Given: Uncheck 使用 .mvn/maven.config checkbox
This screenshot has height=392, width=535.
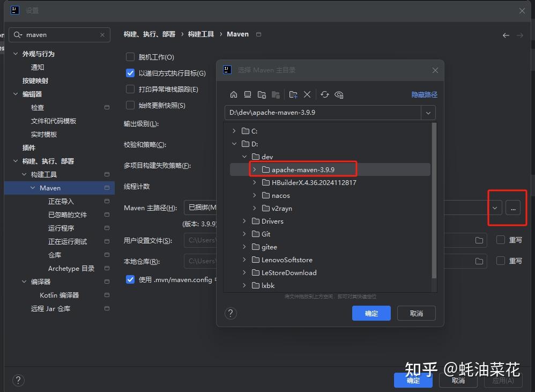Looking at the screenshot, I should click(130, 279).
